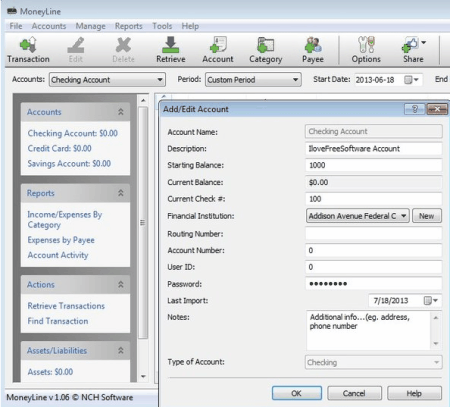Open the Manage menu
The height and width of the screenshot is (407, 450).
tap(90, 26)
